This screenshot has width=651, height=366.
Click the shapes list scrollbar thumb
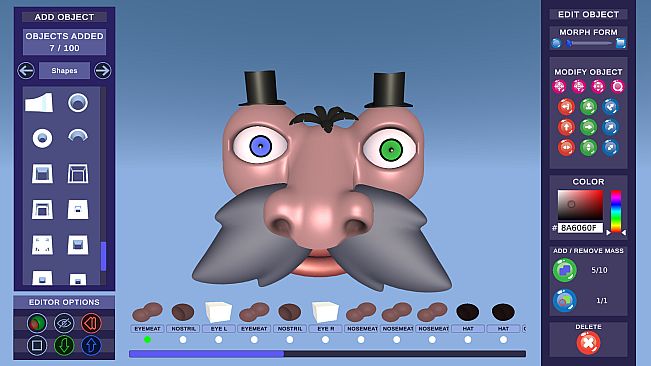(103, 256)
